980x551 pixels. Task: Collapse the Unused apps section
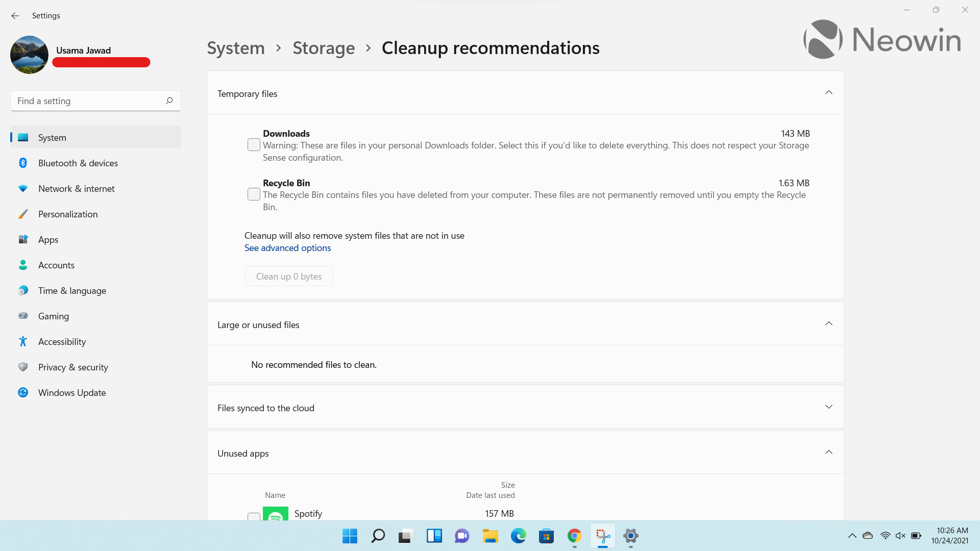click(829, 452)
